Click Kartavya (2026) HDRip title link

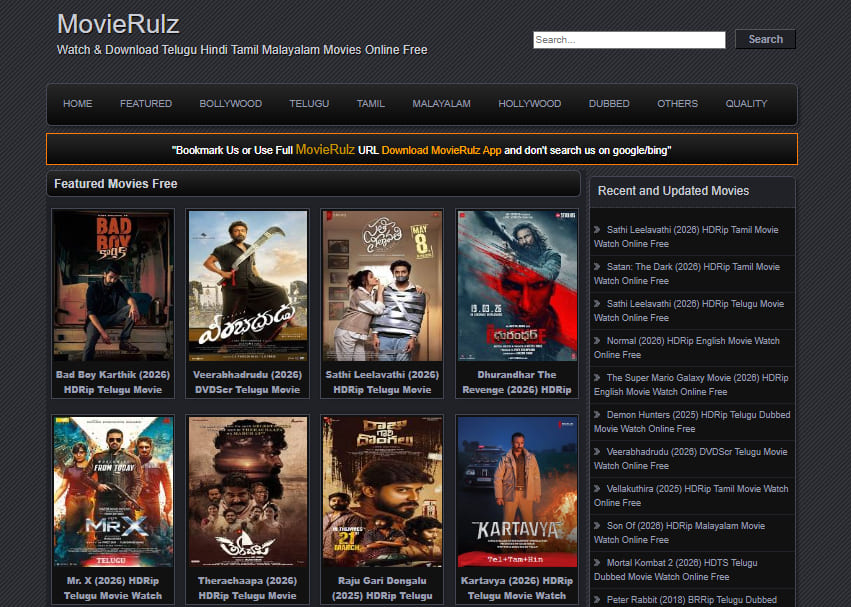[x=517, y=588]
